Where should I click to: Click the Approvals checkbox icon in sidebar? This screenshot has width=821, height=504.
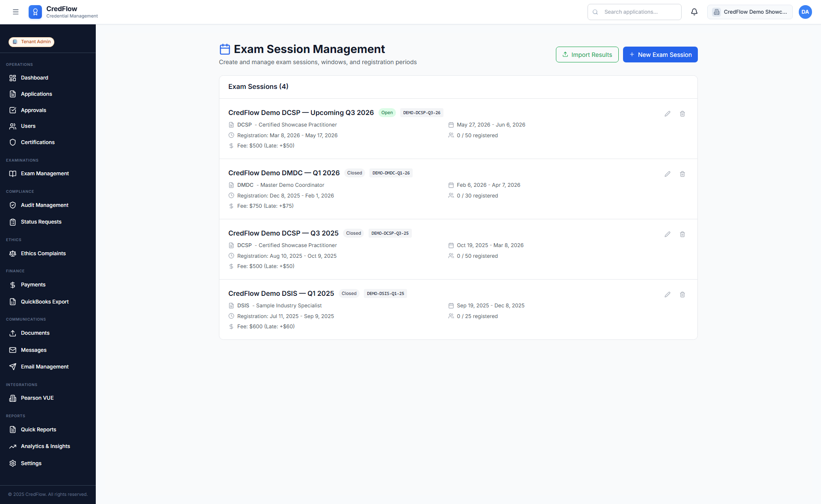tap(13, 110)
